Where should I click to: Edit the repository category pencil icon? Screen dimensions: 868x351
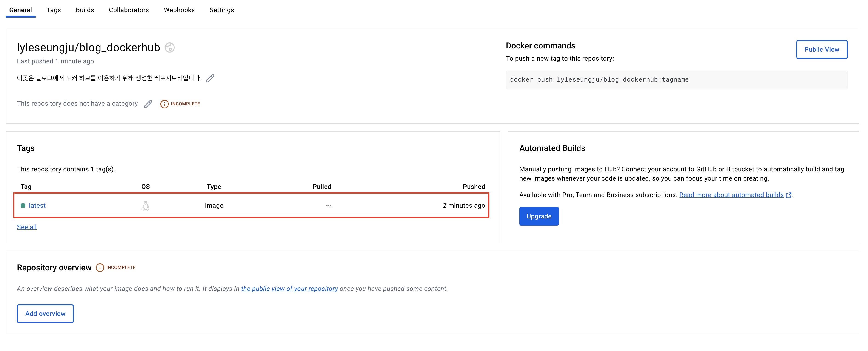(148, 104)
